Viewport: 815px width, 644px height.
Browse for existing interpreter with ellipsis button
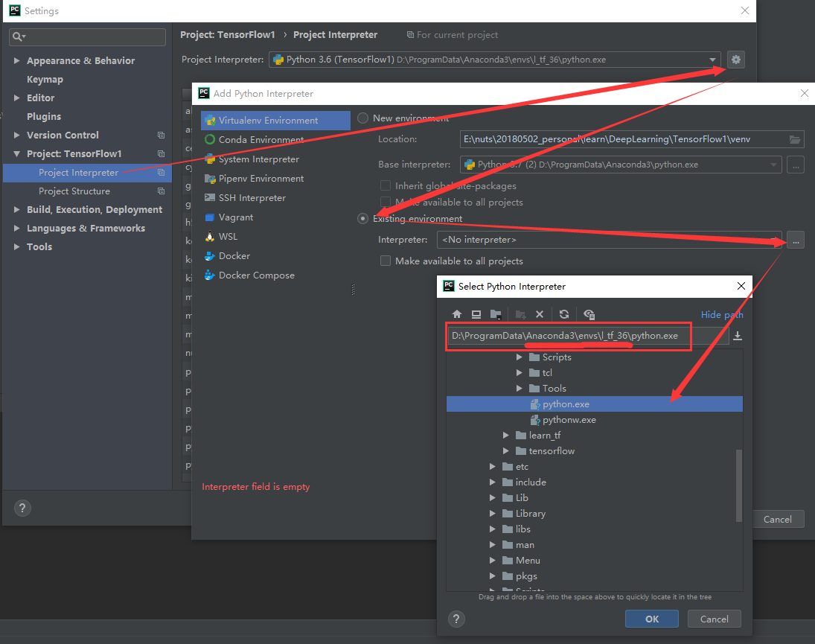tap(796, 240)
